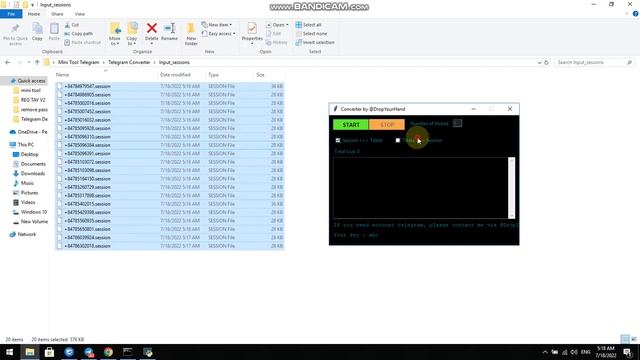Viewport: 640px width, 360px height.
Task: Switch to the View ribbon tab
Action: [x=80, y=14]
